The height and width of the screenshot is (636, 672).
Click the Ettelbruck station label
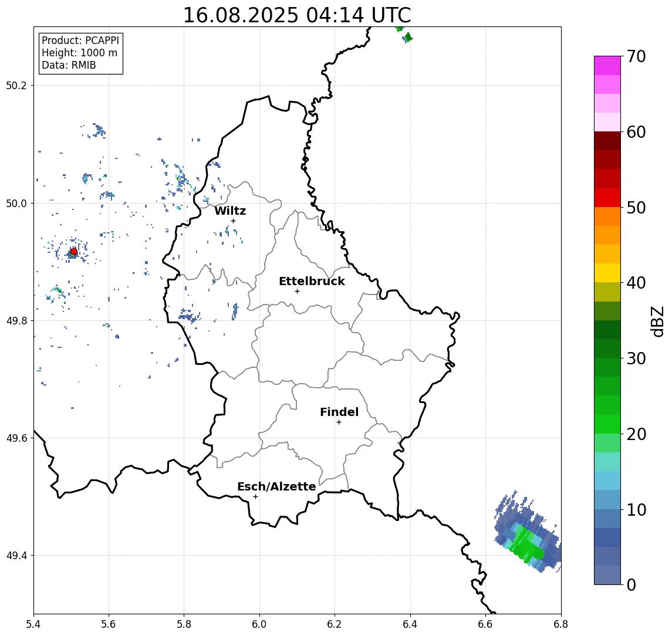point(312,281)
